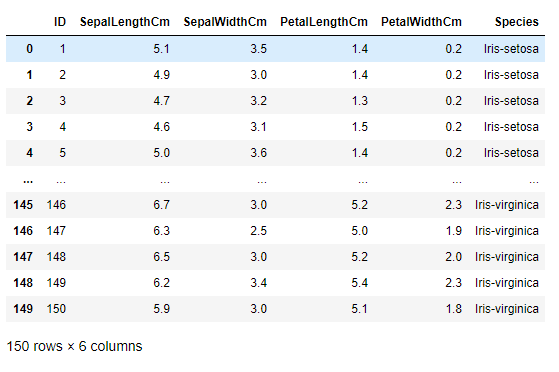Click row index label 3
559x372 pixels.
coord(30,127)
